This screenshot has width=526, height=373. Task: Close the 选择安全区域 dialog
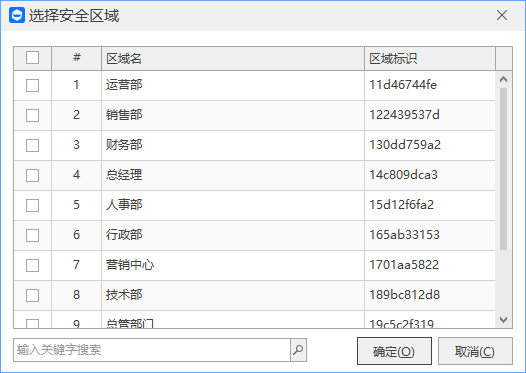click(502, 15)
